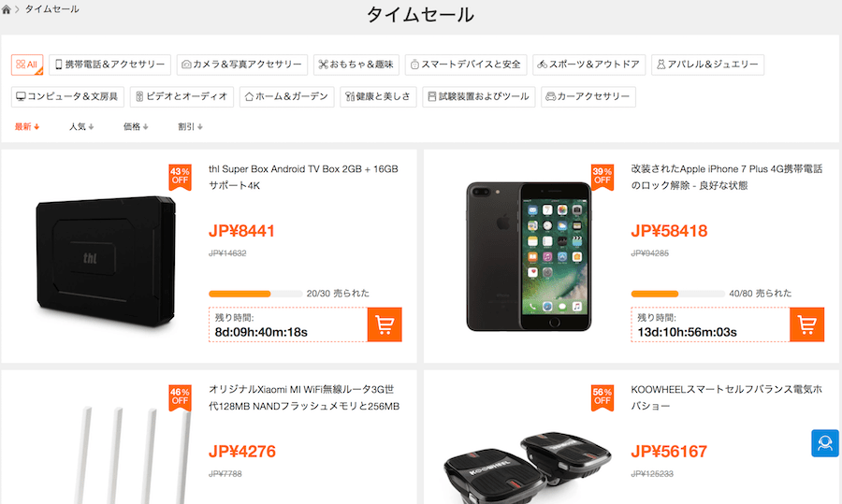The image size is (842, 504).
Task: Select コンピュータ＆文房具 category tab
Action: 67,96
